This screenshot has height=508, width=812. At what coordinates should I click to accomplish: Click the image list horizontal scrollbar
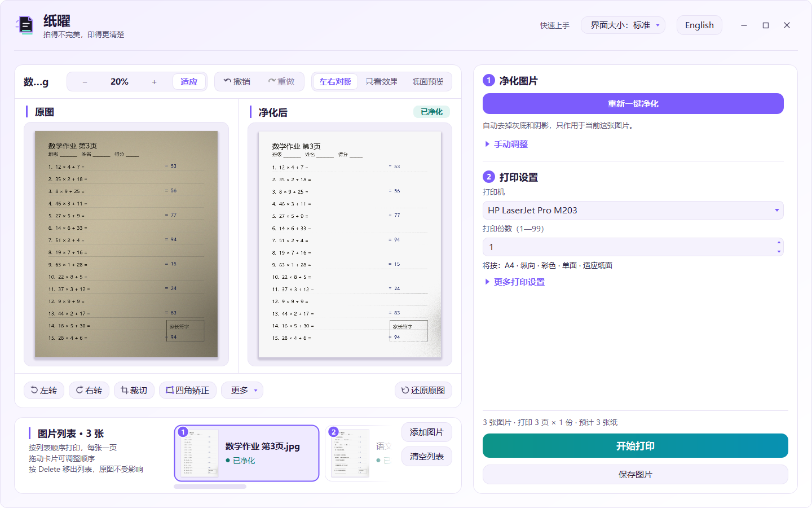[x=210, y=487]
